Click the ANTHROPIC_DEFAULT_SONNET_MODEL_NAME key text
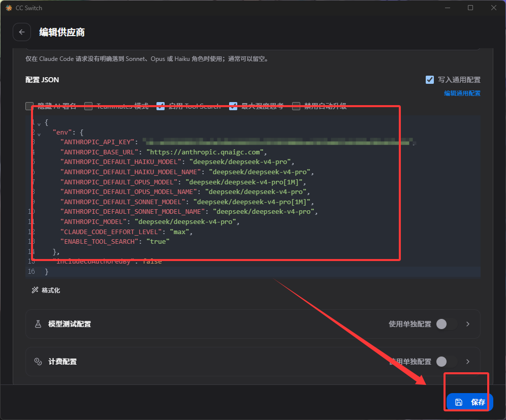This screenshot has height=420, width=506. (x=132, y=212)
